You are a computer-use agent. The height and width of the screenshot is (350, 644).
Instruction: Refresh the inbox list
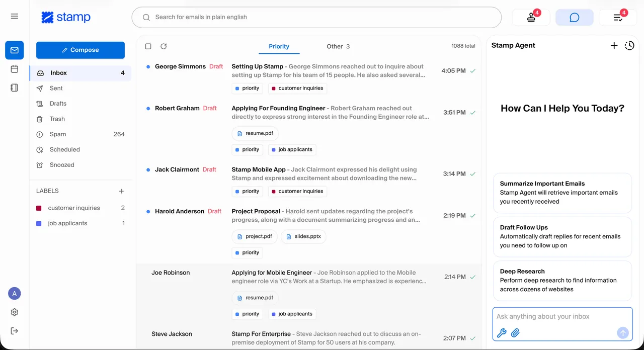pyautogui.click(x=164, y=46)
